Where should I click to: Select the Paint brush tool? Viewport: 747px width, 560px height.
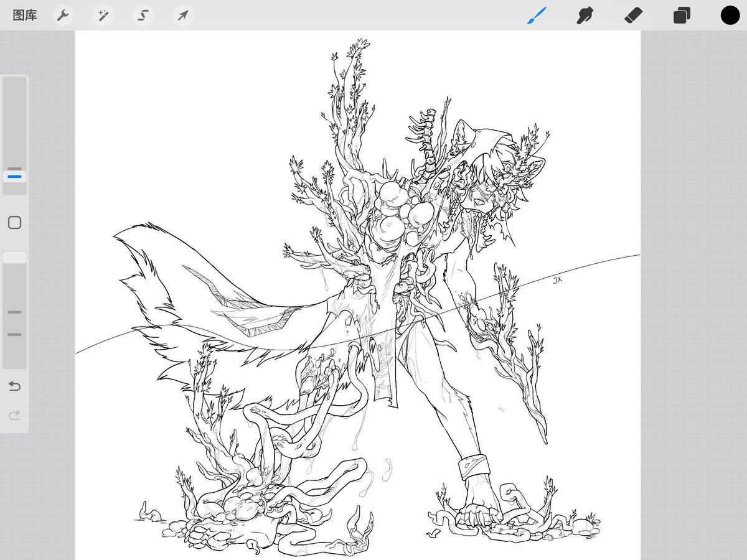pyautogui.click(x=536, y=15)
